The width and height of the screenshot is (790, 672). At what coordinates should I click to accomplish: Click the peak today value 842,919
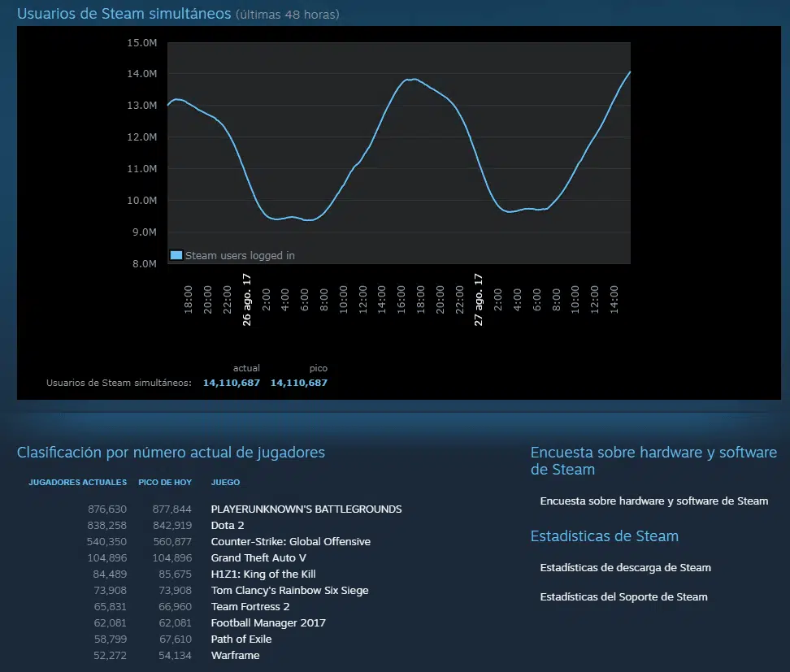tap(172, 526)
